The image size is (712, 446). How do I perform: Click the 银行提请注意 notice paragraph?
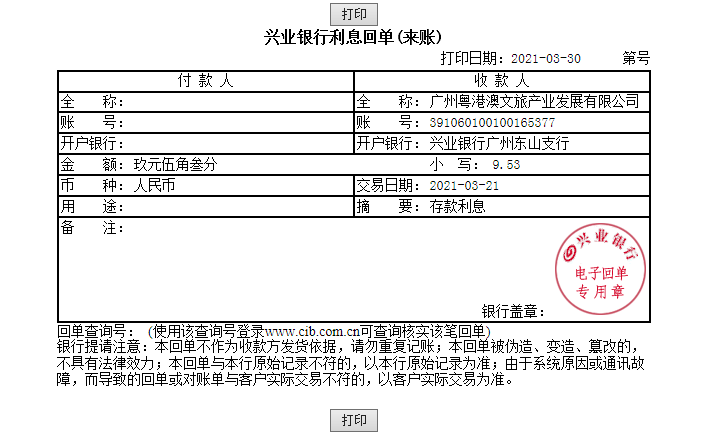[351, 363]
